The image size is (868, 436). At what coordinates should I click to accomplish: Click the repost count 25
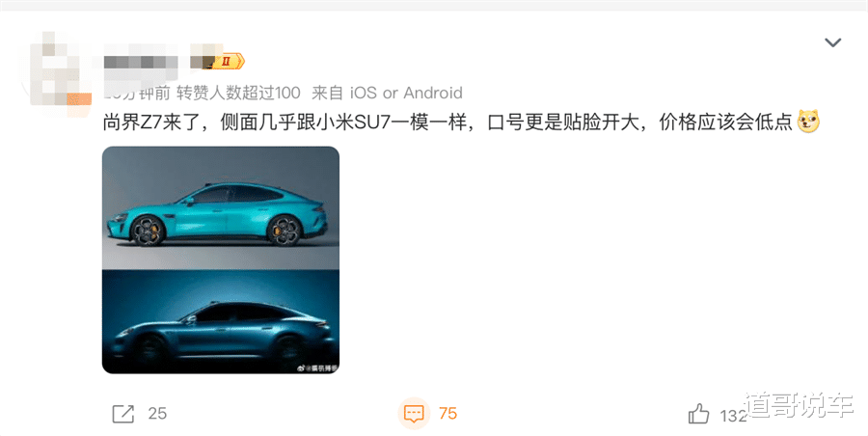[157, 413]
